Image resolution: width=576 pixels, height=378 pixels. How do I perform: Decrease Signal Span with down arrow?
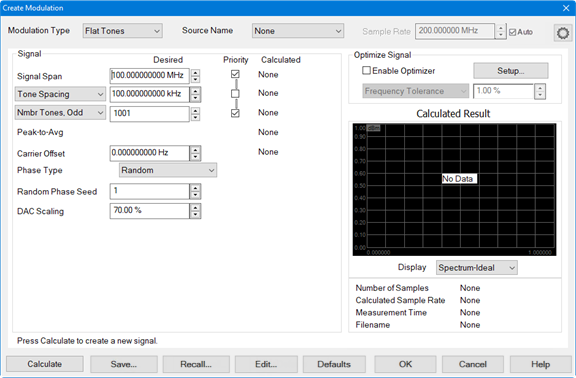tap(195, 79)
